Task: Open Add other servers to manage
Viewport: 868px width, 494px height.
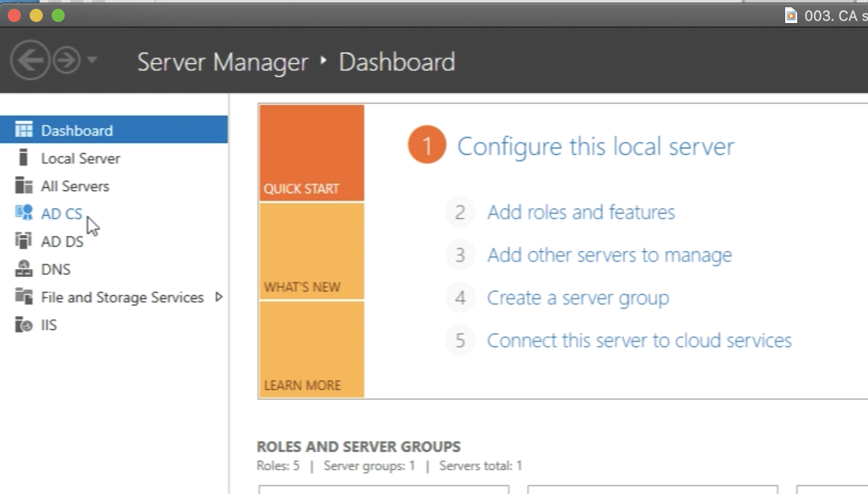Action: point(609,255)
